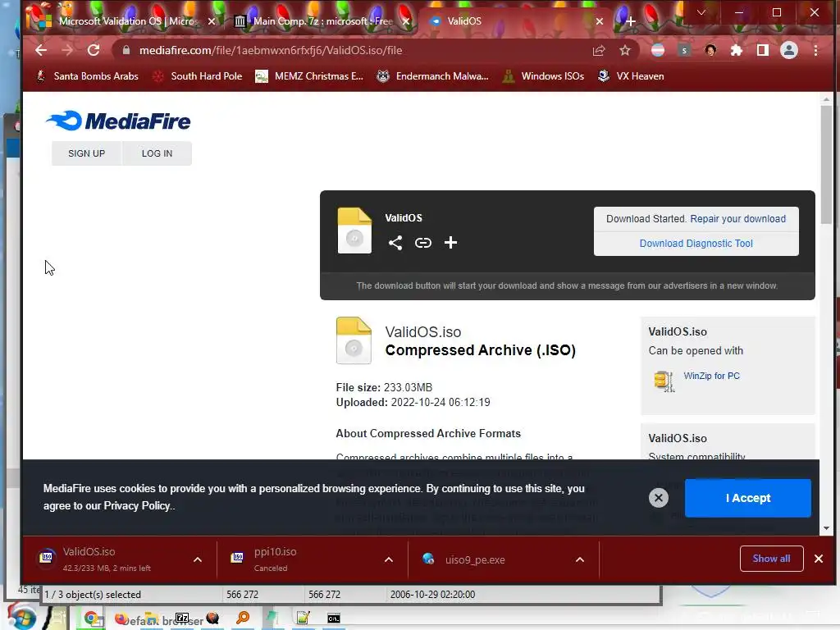The width and height of the screenshot is (840, 630).
Task: Close the Microsoft Validation OS tab
Action: [x=212, y=21]
